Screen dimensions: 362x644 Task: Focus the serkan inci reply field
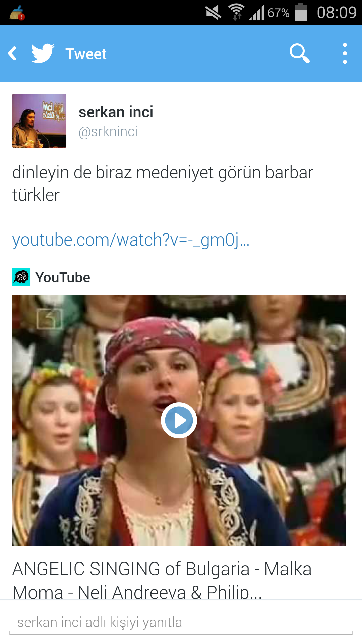pyautogui.click(x=181, y=623)
